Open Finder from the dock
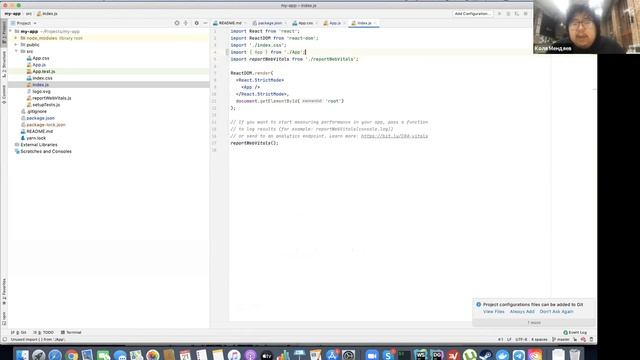The width and height of the screenshot is (640, 360). 22,355
